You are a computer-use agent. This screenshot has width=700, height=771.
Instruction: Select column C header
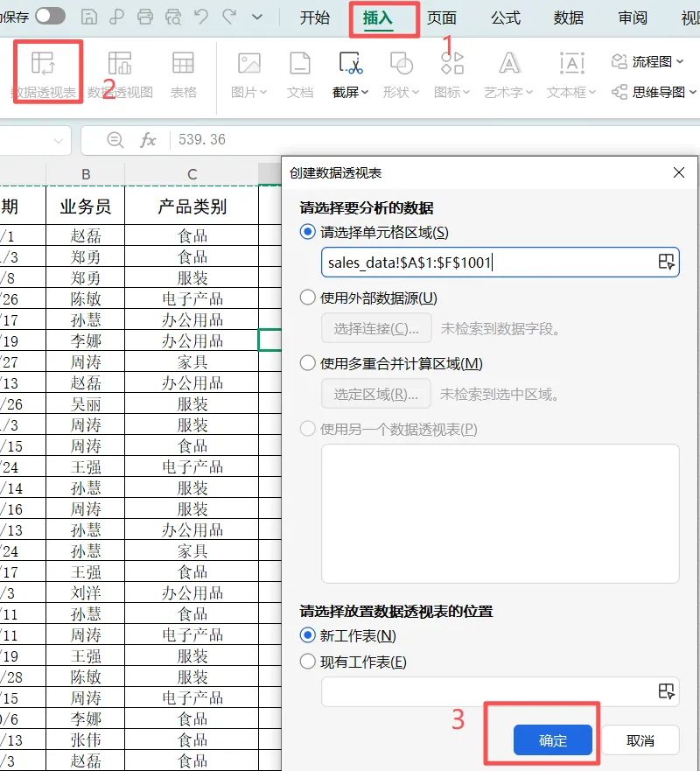[192, 174]
